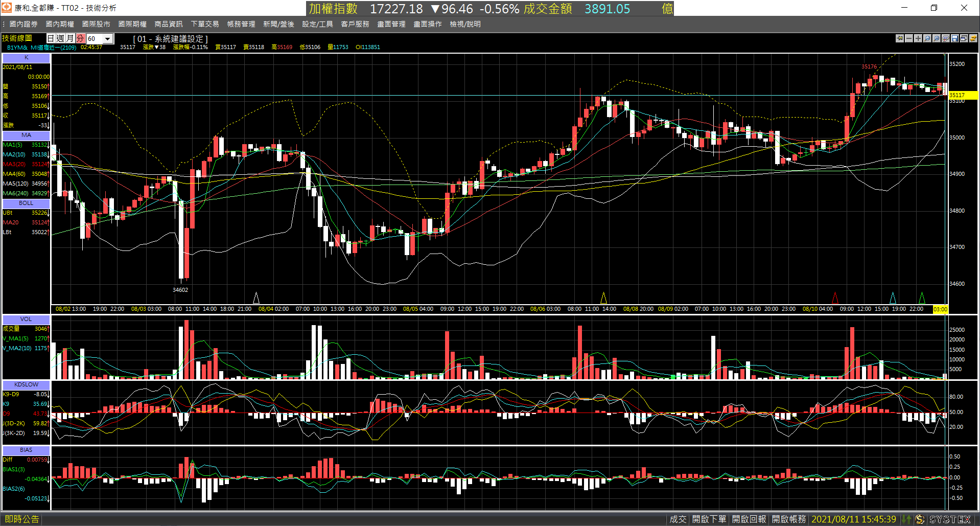Select weekly period 週

point(60,39)
